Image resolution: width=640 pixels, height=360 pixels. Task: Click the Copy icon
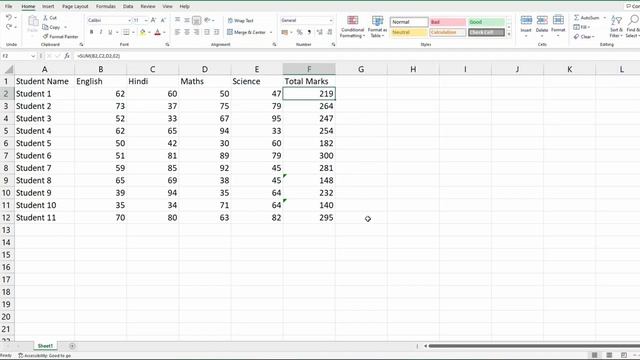point(45,27)
